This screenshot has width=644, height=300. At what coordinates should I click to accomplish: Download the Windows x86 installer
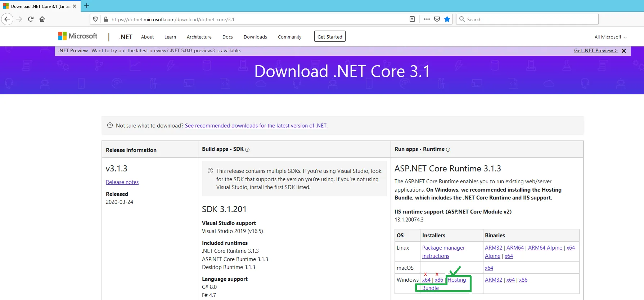(439, 280)
